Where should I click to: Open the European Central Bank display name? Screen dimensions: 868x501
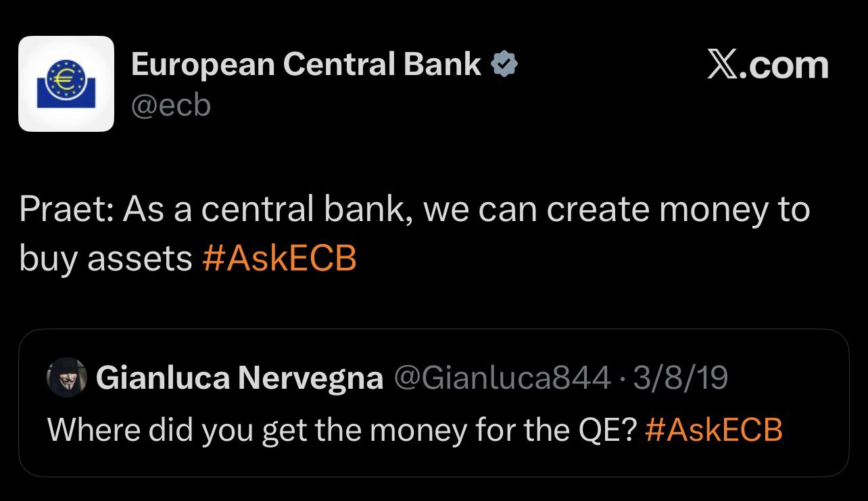click(306, 65)
